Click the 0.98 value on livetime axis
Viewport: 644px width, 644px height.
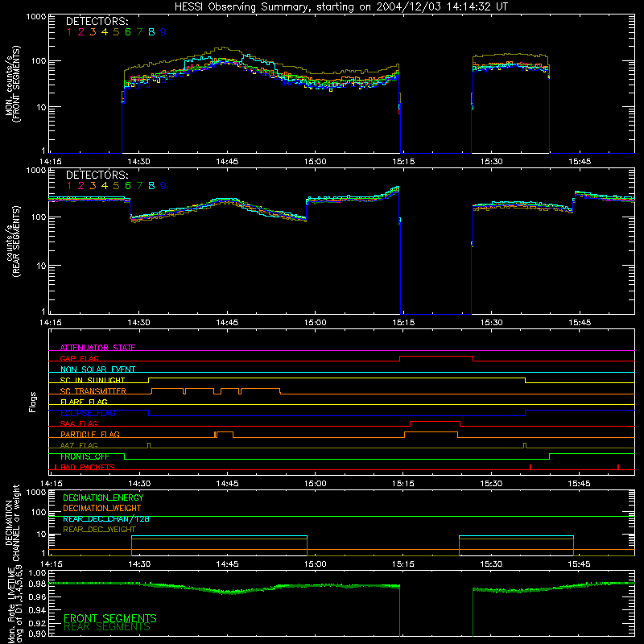click(36, 584)
